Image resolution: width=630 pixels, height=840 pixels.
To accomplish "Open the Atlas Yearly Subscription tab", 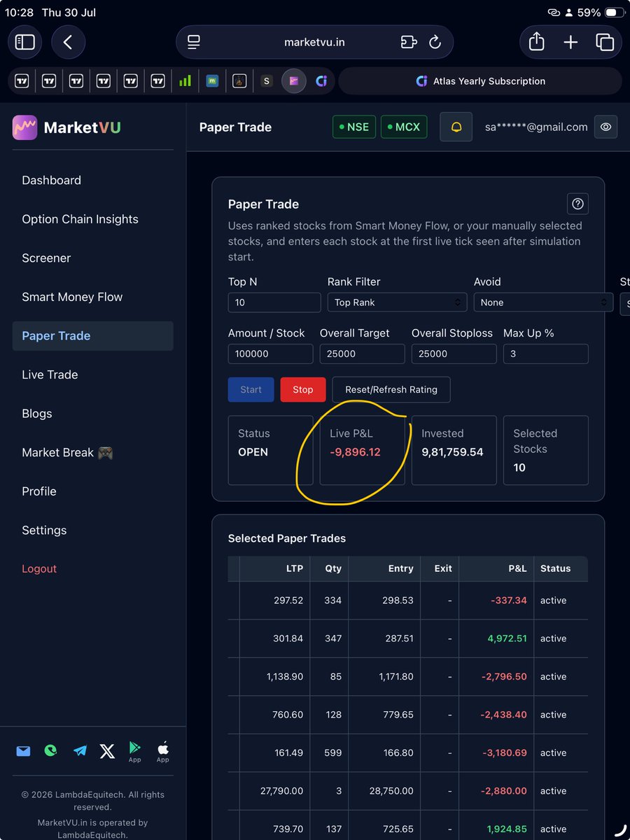I will (x=480, y=81).
